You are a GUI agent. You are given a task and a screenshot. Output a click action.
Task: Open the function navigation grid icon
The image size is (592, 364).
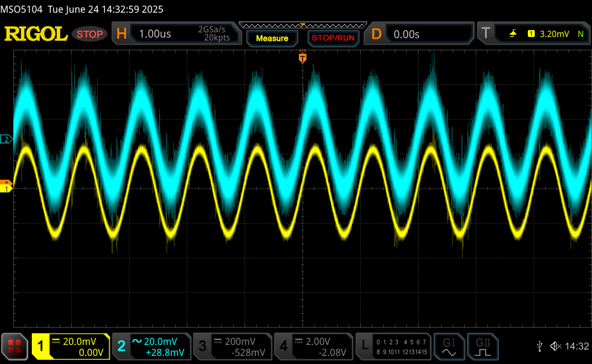pyautogui.click(x=16, y=346)
